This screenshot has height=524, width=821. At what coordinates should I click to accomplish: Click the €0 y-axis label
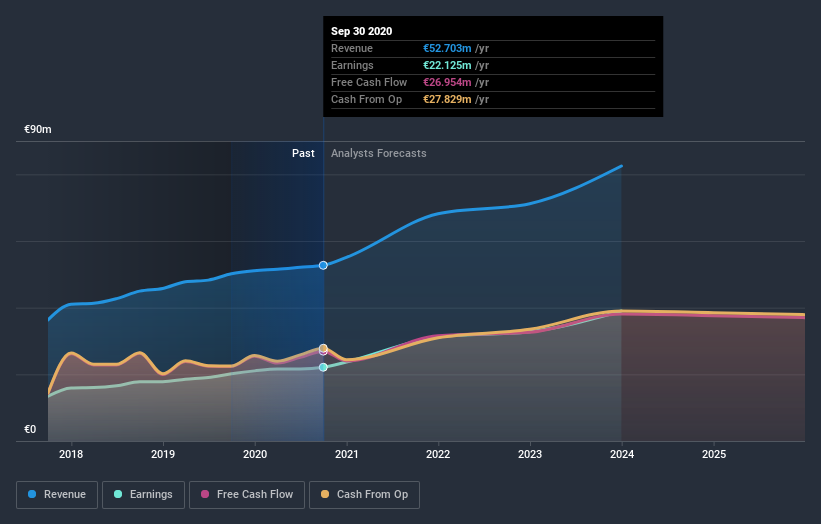(x=30, y=429)
